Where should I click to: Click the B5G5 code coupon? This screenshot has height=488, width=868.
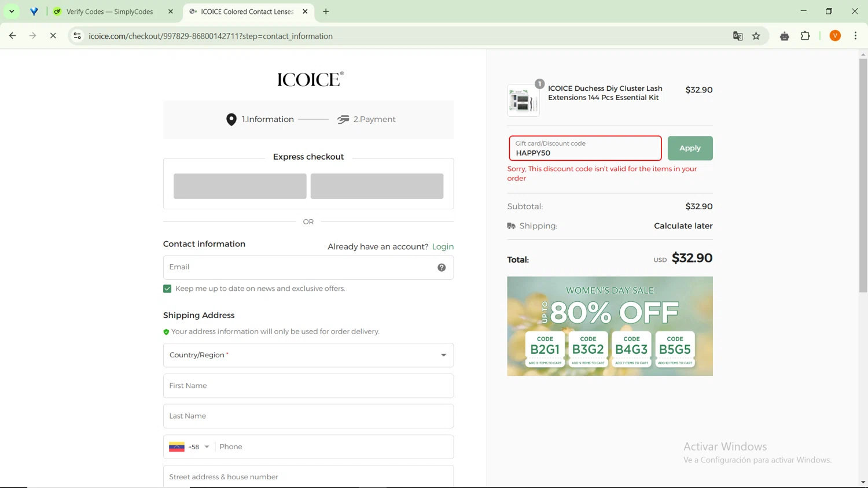(x=675, y=350)
